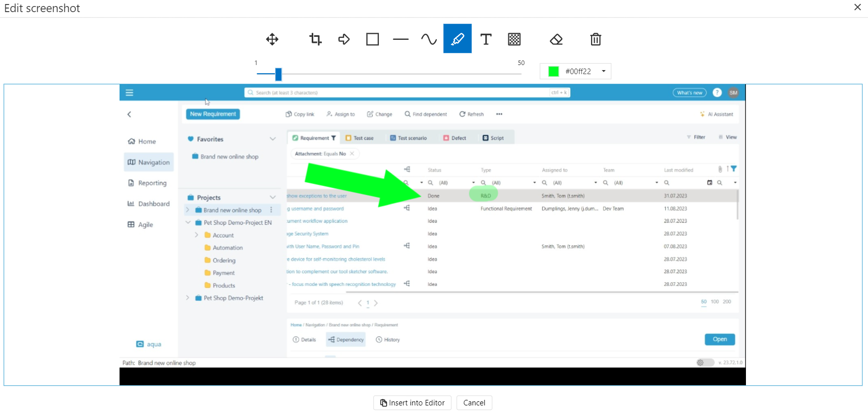Activate the freehand curve tool

pyautogui.click(x=429, y=39)
